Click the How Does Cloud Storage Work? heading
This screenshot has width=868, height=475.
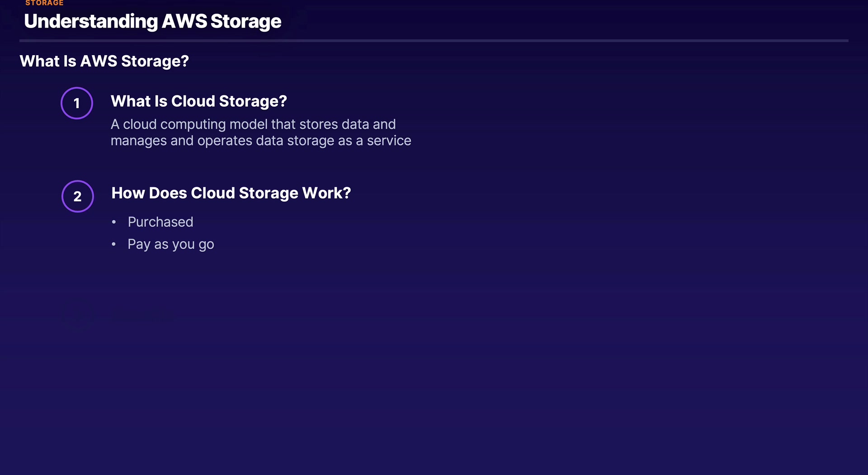pos(231,193)
